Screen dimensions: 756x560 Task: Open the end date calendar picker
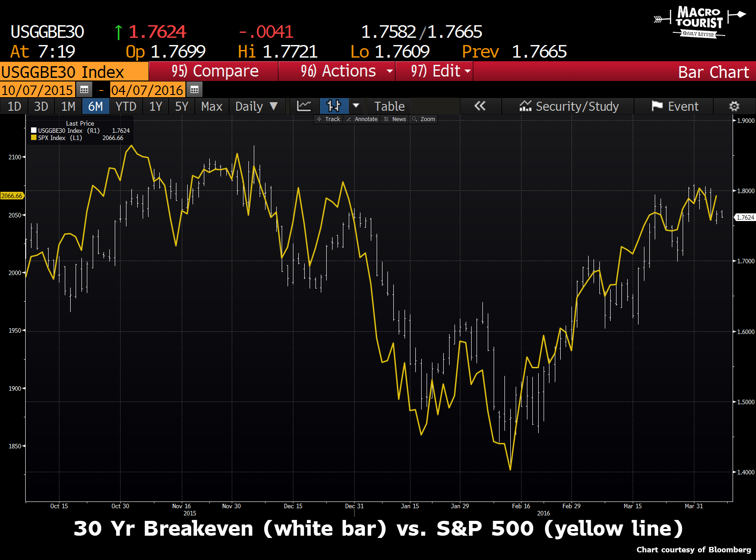pyautogui.click(x=194, y=90)
